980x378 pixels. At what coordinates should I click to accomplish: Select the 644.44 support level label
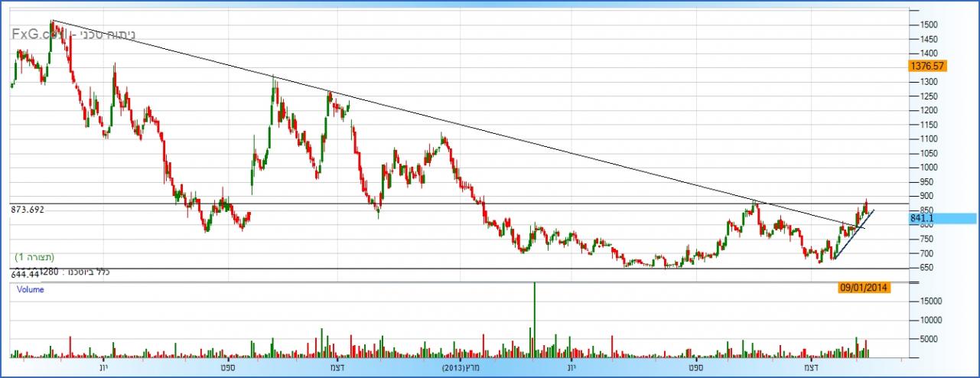[26, 274]
